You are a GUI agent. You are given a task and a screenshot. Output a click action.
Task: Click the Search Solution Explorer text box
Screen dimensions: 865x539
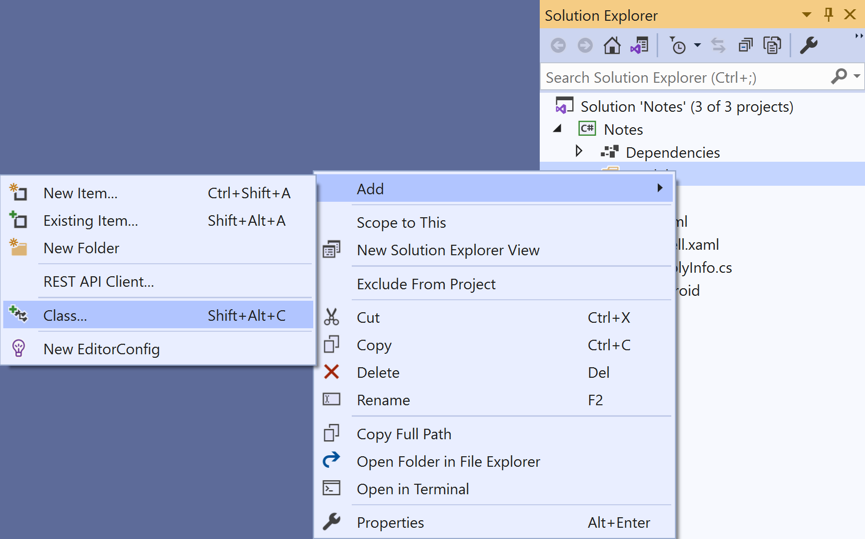point(686,77)
